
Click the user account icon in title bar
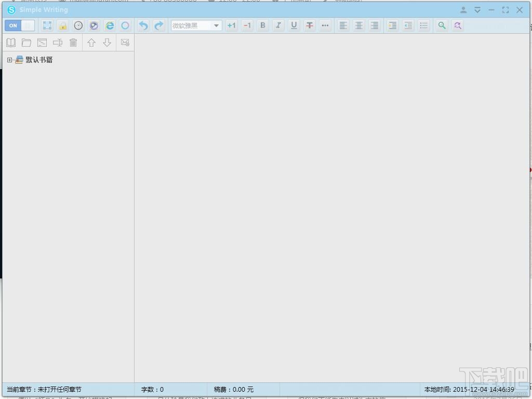click(463, 10)
